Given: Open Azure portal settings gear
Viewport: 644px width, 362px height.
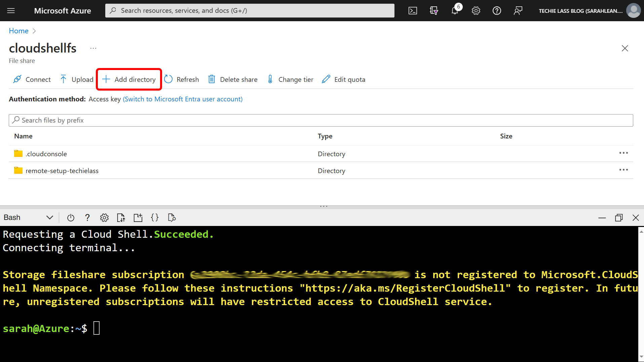Looking at the screenshot, I should 476,10.
